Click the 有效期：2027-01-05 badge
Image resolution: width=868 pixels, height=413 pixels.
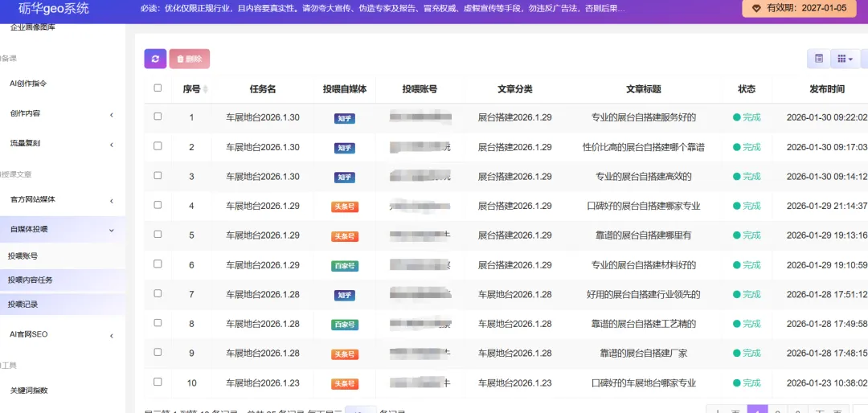(800, 8)
